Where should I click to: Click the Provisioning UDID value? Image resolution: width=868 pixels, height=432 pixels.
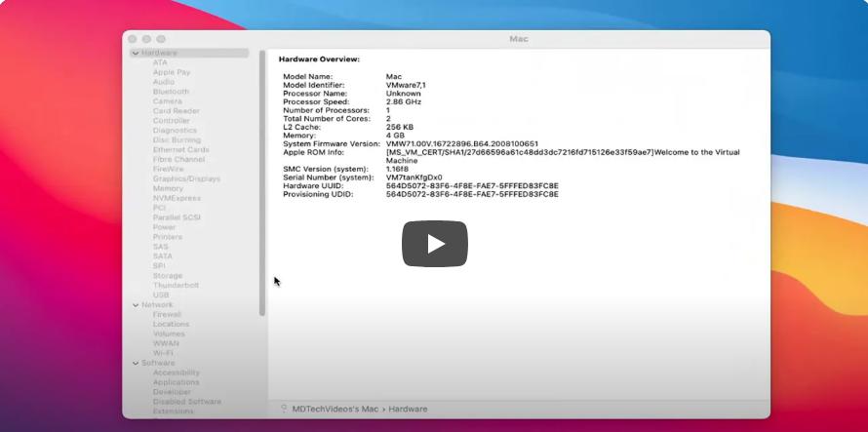click(x=472, y=194)
